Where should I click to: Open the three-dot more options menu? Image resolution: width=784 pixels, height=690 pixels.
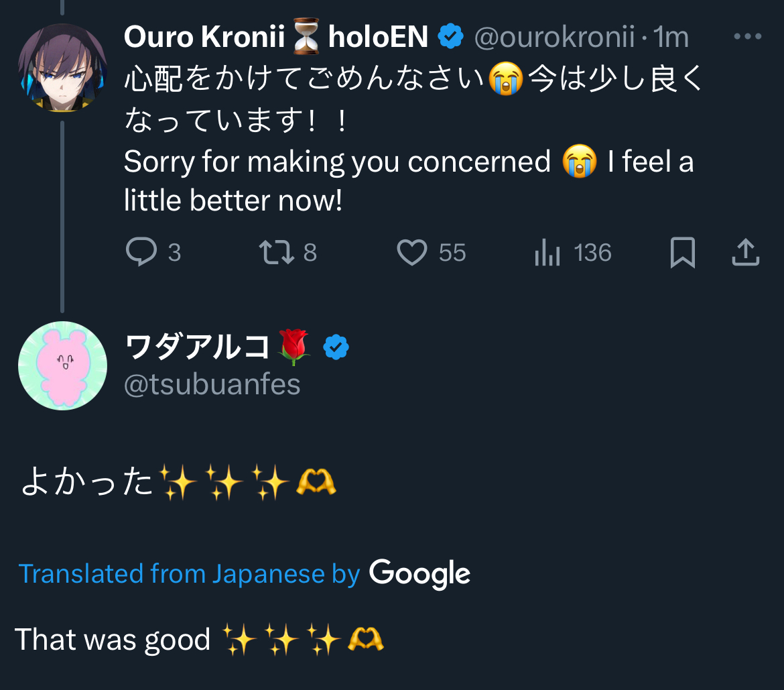tap(748, 36)
